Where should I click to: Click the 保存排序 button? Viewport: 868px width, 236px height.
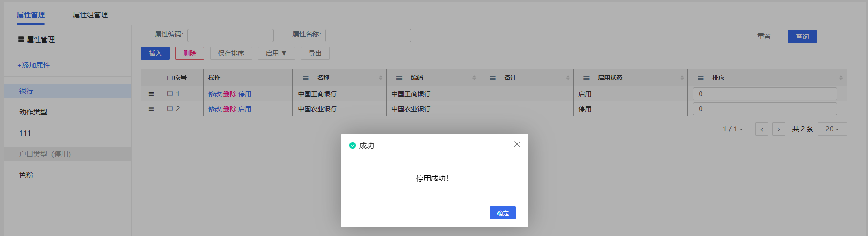[231, 53]
